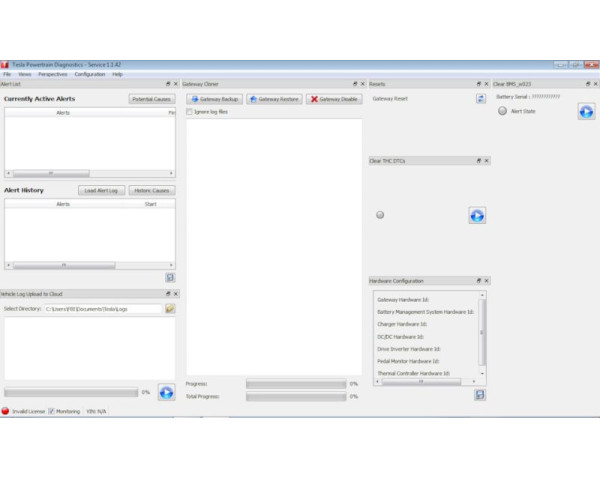The image size is (600, 478).
Task: Click the Load Alert Log button
Action: tap(101, 190)
